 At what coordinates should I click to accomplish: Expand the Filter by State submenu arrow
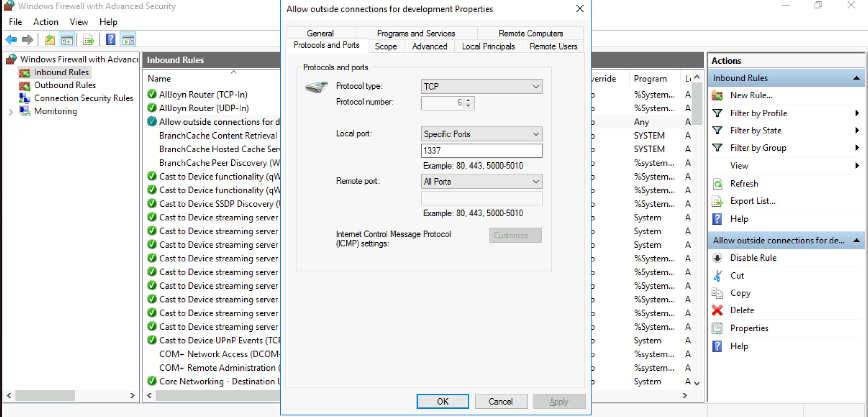tap(857, 130)
